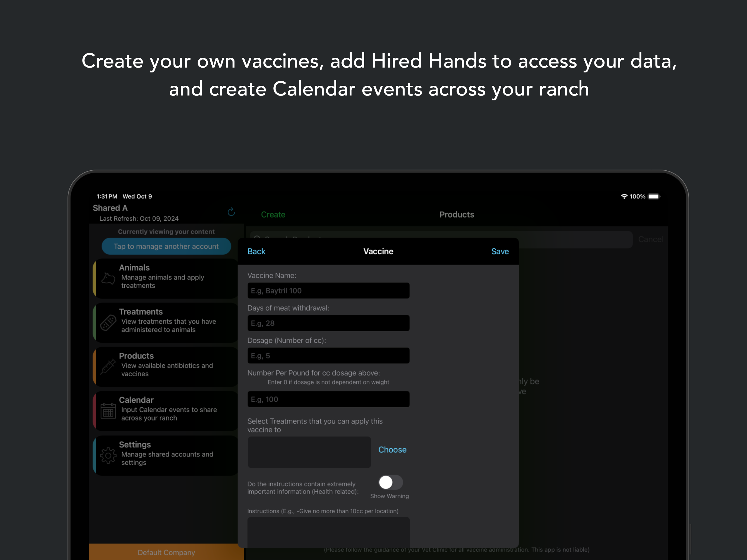Open the Calendar grid icon

click(108, 411)
